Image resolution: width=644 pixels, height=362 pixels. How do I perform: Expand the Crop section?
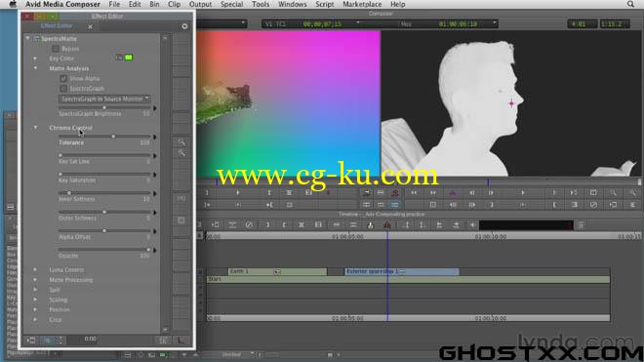[x=35, y=319]
